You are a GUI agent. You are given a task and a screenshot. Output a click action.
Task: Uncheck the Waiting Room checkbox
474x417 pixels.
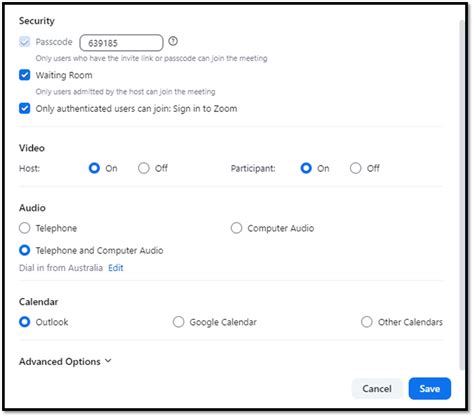tap(24, 75)
